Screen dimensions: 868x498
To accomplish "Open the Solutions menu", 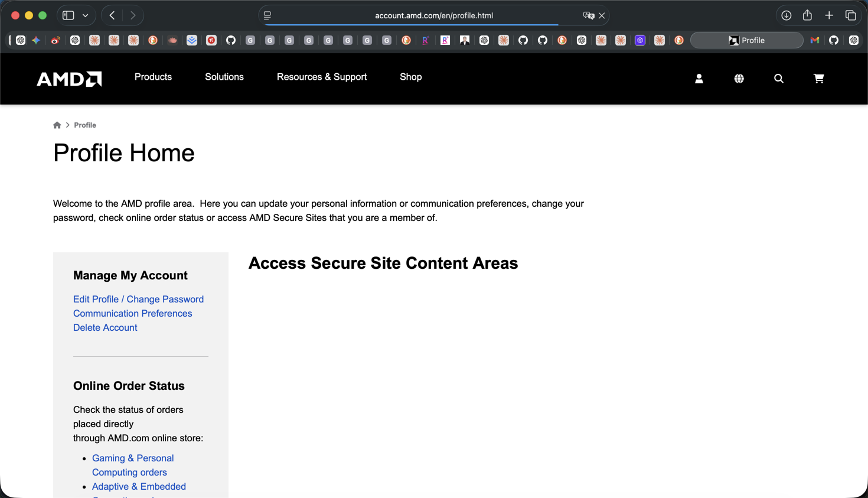I will [x=224, y=77].
